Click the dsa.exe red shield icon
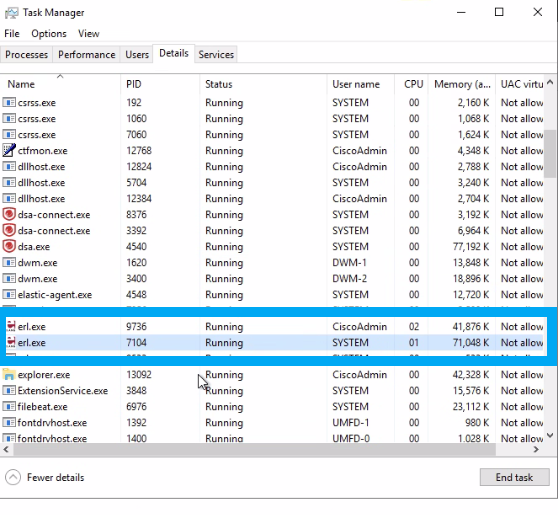558x515 pixels. 9,246
